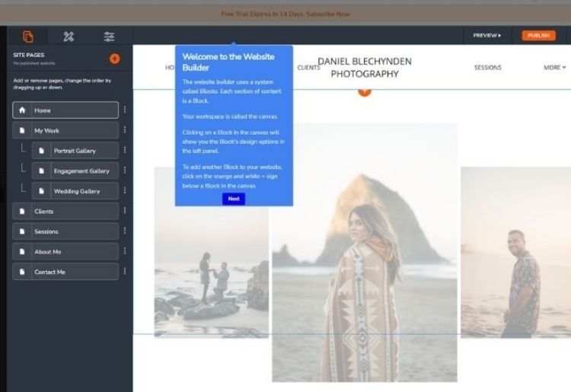Click Next in the welcome tooltip
The image size is (571, 392).
tap(234, 199)
